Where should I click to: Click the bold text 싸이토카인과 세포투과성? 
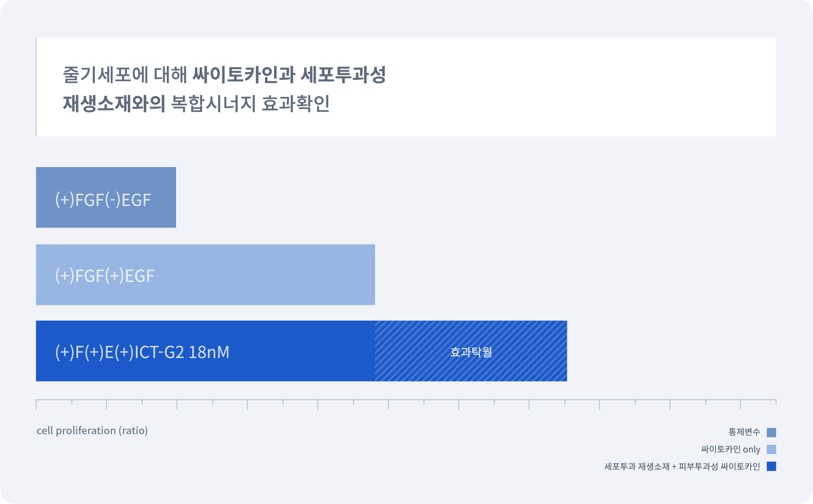(289, 75)
